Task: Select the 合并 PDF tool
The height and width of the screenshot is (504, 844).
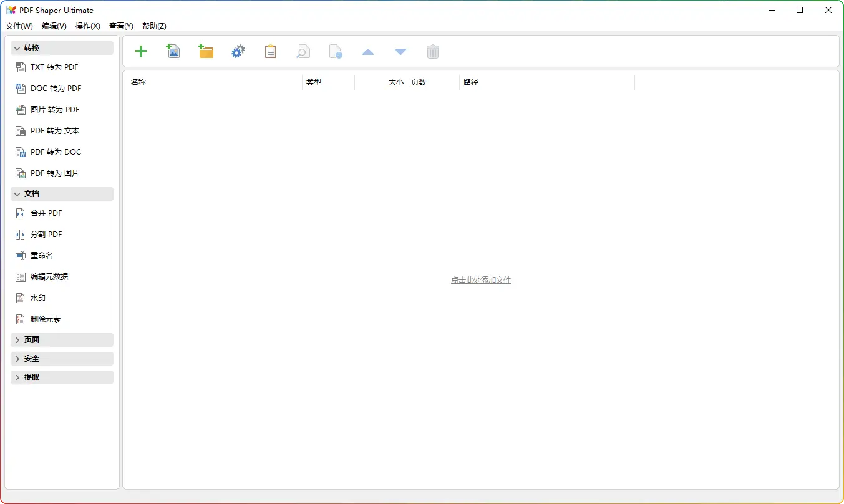Action: (46, 213)
